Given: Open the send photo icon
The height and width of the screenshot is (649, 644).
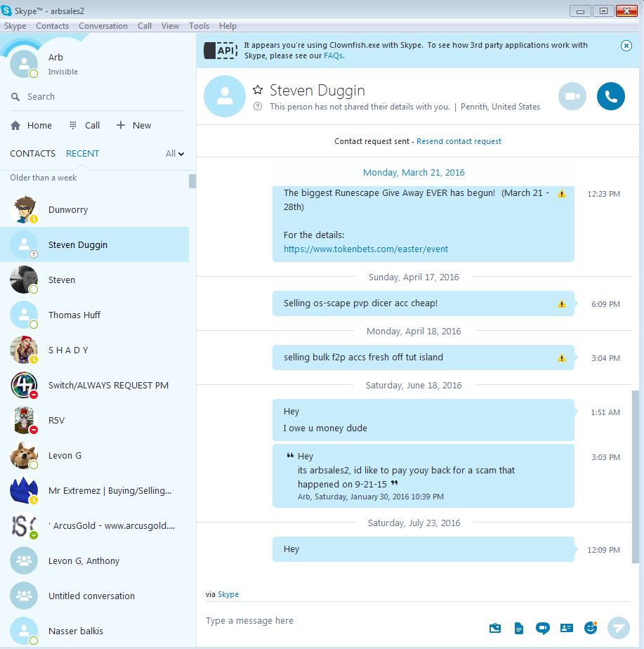Looking at the screenshot, I should coord(495,628).
